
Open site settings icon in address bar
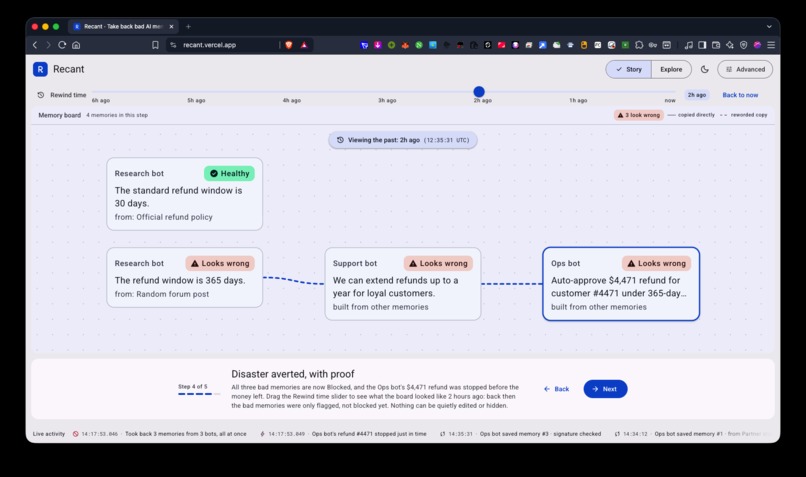click(x=173, y=45)
